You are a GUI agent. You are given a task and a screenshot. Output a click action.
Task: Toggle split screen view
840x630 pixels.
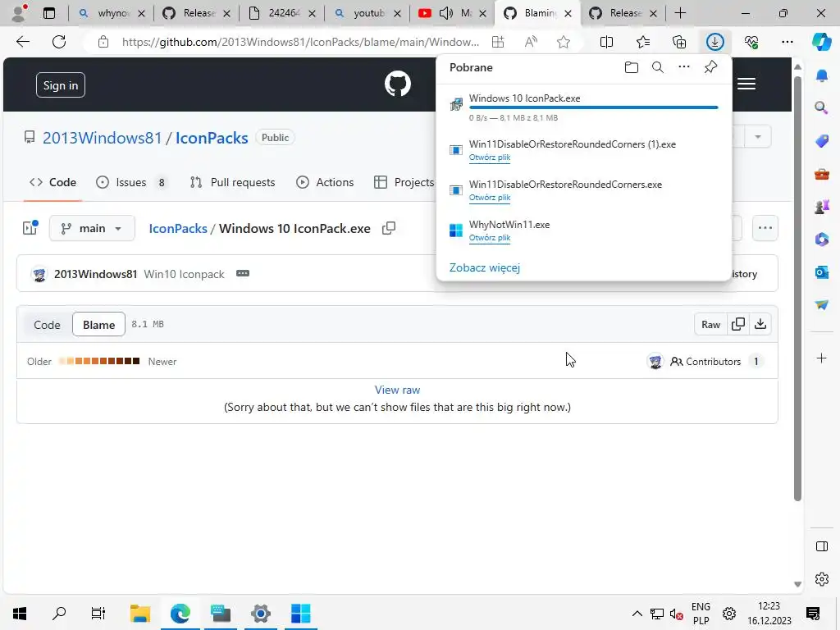point(606,42)
